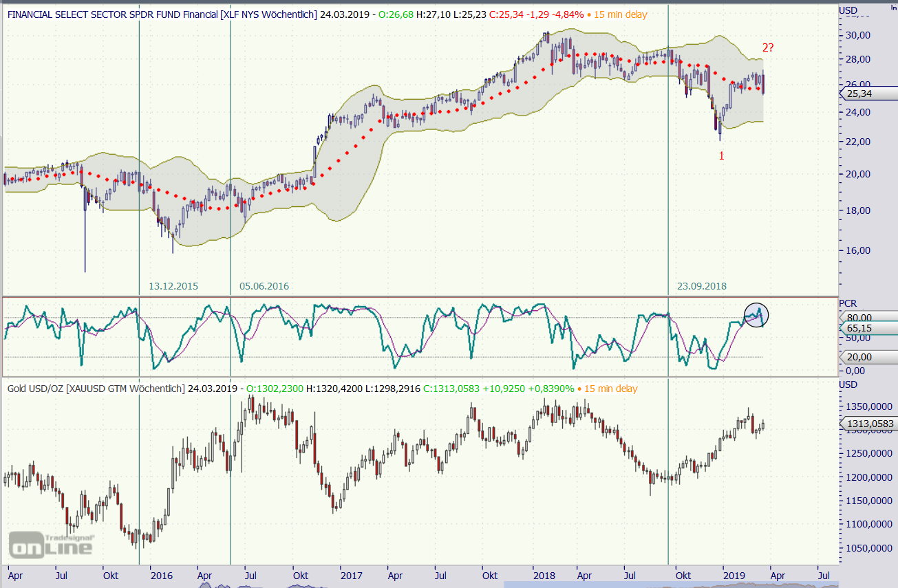Select the 13.12.2015 date marker label
The width and height of the screenshot is (898, 588).
click(x=172, y=286)
